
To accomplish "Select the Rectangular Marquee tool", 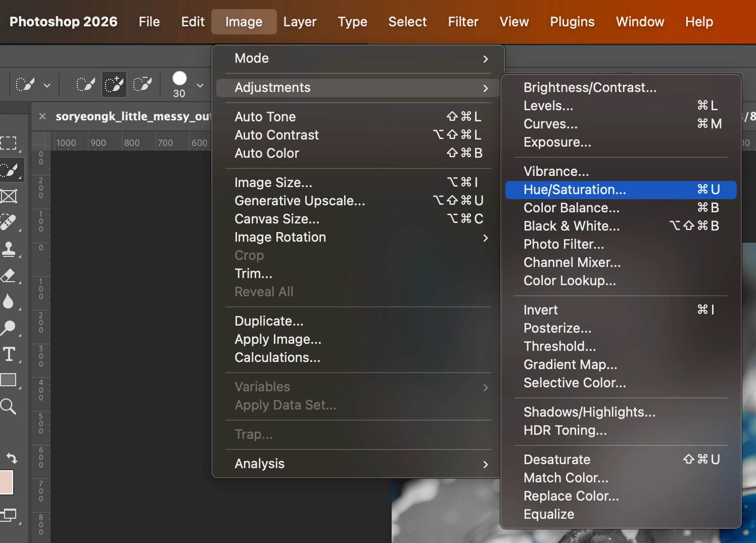I will 9,143.
